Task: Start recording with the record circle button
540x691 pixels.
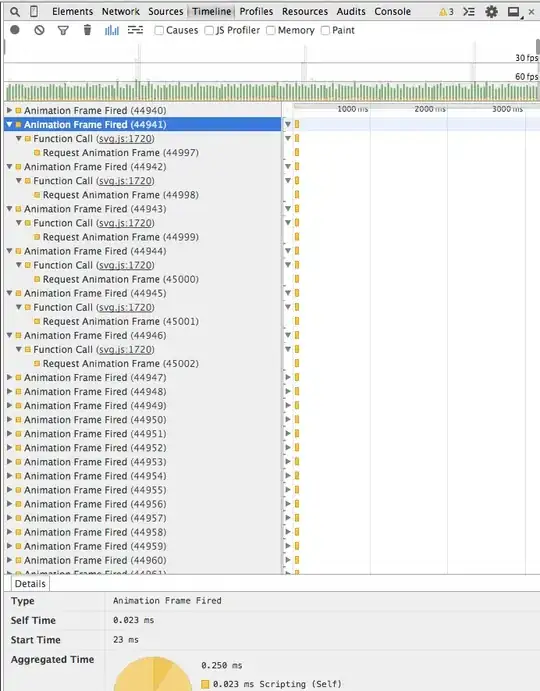Action: pos(15,30)
